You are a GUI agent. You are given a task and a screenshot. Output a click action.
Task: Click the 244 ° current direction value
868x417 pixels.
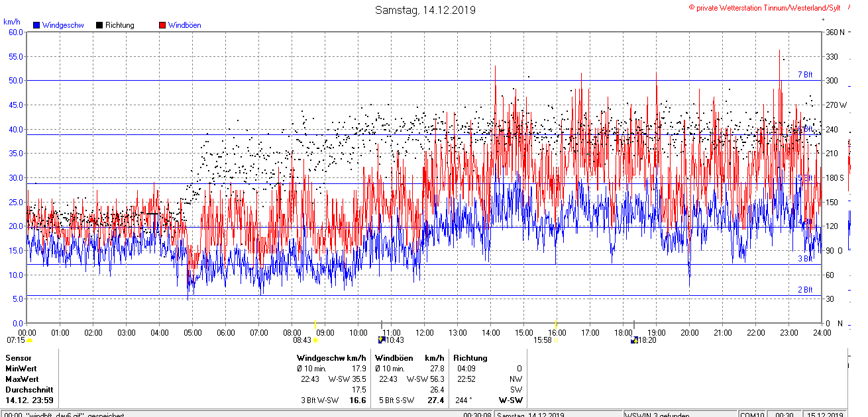pos(464,400)
